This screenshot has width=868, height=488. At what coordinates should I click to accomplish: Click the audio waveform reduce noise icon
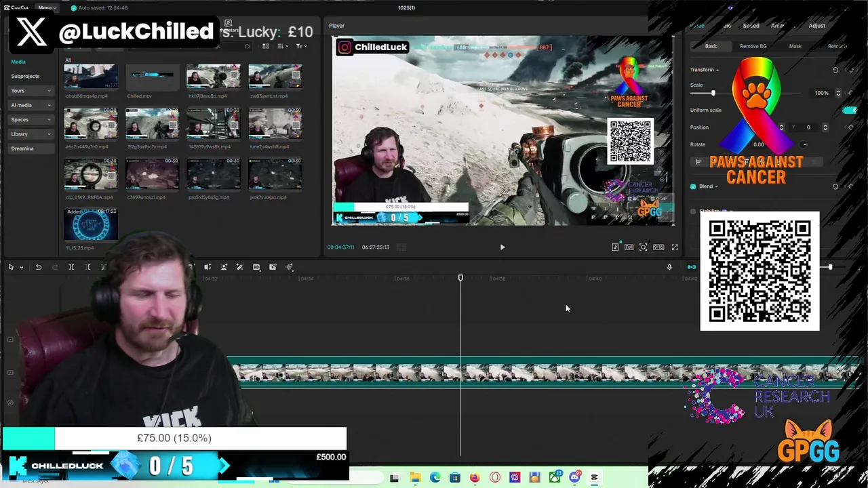click(290, 267)
